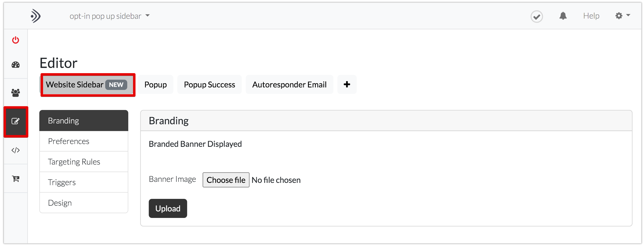Select the editor pencil icon in sidebar
This screenshot has width=644, height=246.
(x=15, y=121)
